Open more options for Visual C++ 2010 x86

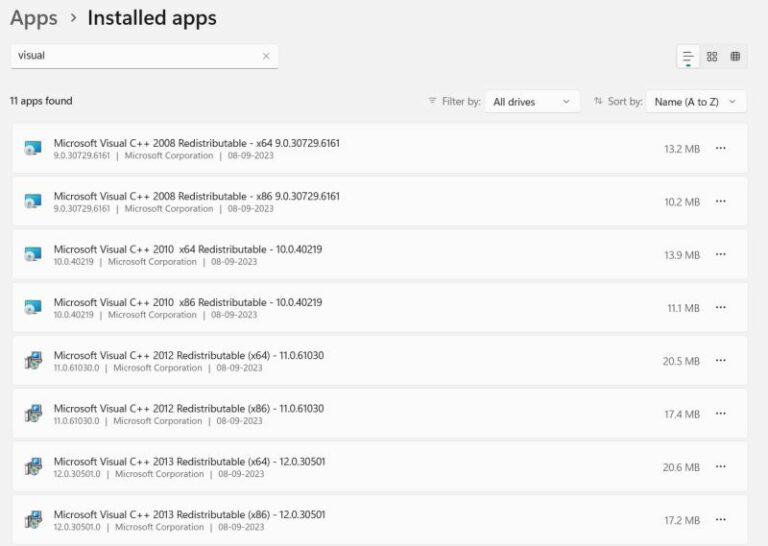721,308
